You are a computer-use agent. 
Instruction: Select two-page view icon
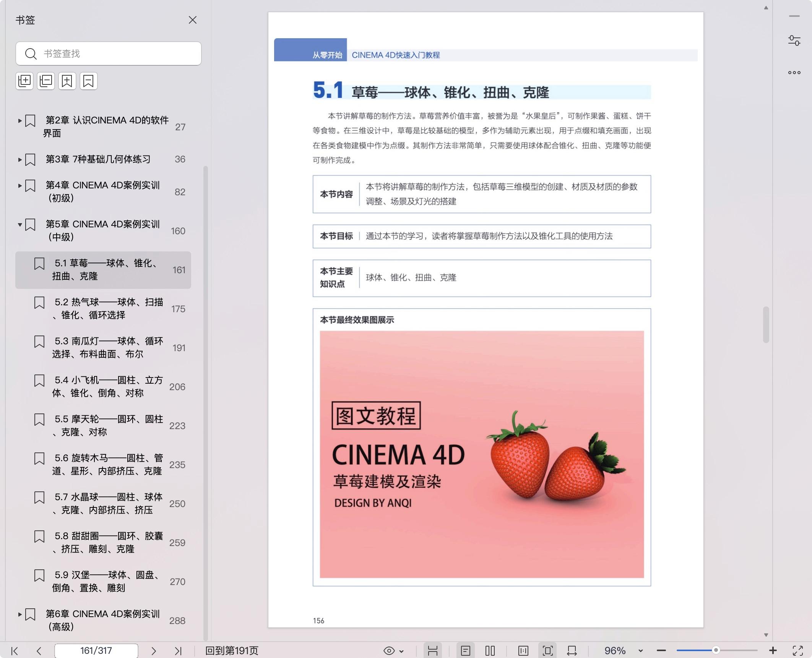click(490, 651)
